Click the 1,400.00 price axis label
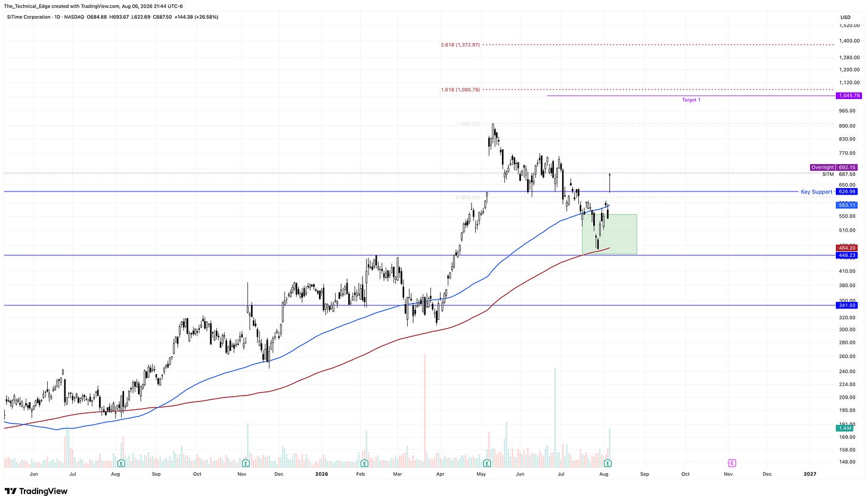 [x=849, y=41]
